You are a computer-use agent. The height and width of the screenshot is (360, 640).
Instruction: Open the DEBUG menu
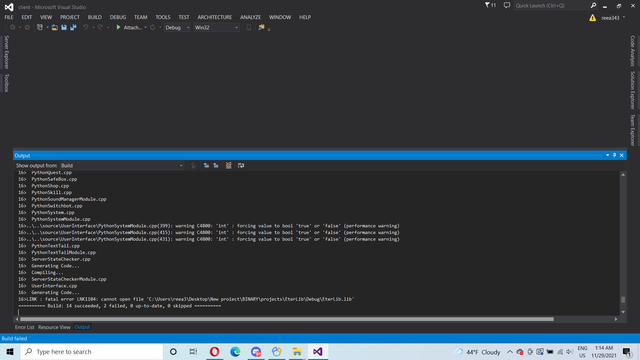[118, 17]
